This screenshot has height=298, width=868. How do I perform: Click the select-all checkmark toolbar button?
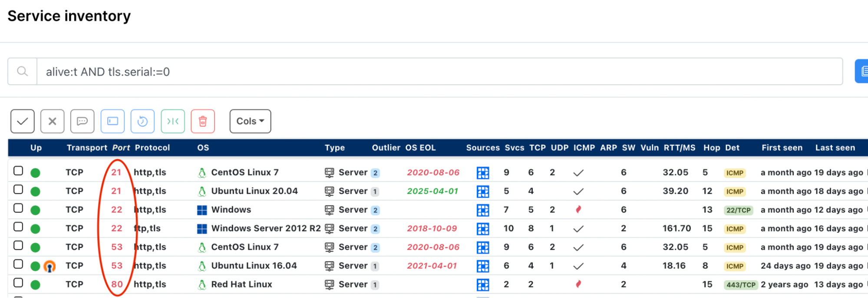(x=23, y=121)
